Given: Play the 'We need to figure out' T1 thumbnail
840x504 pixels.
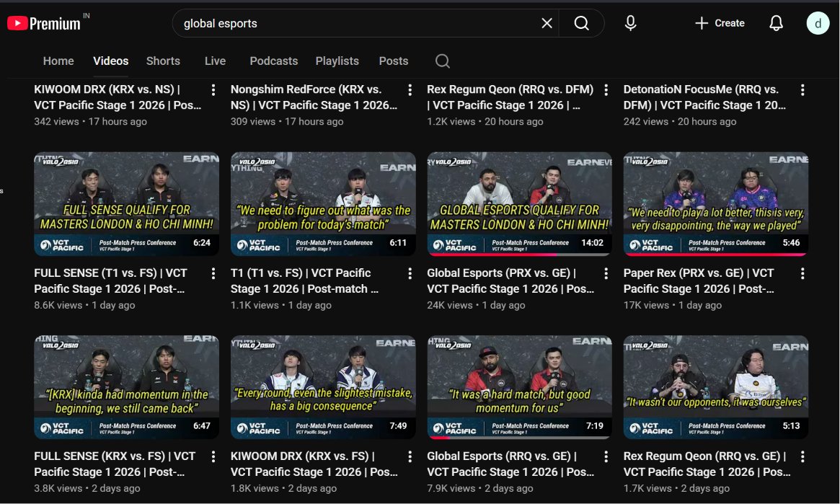Looking at the screenshot, I should pos(323,204).
